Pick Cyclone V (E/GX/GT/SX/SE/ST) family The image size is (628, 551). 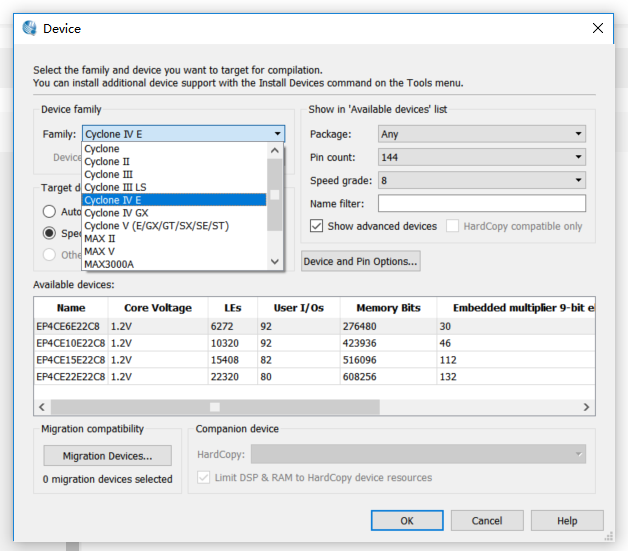pyautogui.click(x=174, y=225)
